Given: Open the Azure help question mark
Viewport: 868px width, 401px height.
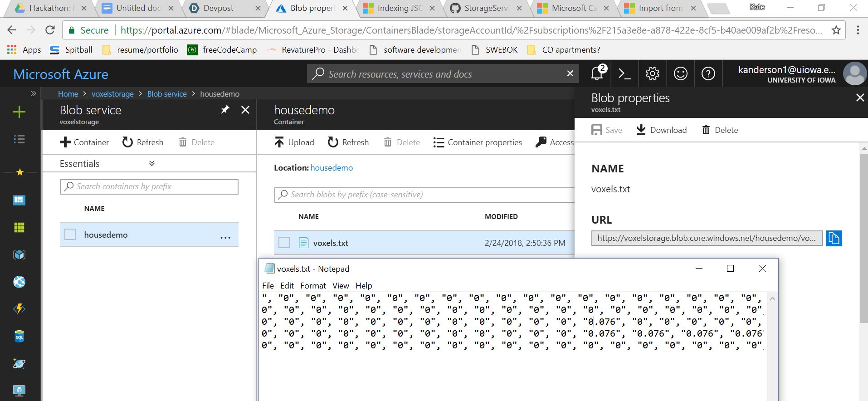Looking at the screenshot, I should [708, 73].
